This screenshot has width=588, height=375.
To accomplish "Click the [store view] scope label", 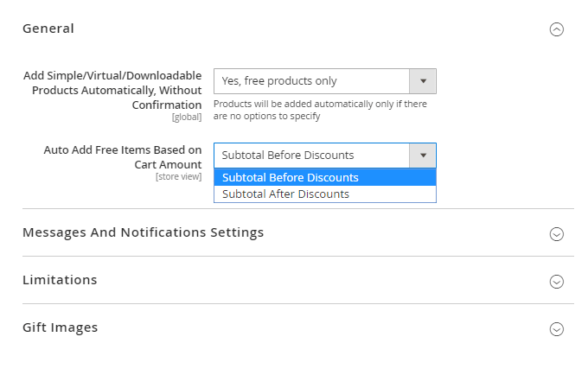I will 178,177.
